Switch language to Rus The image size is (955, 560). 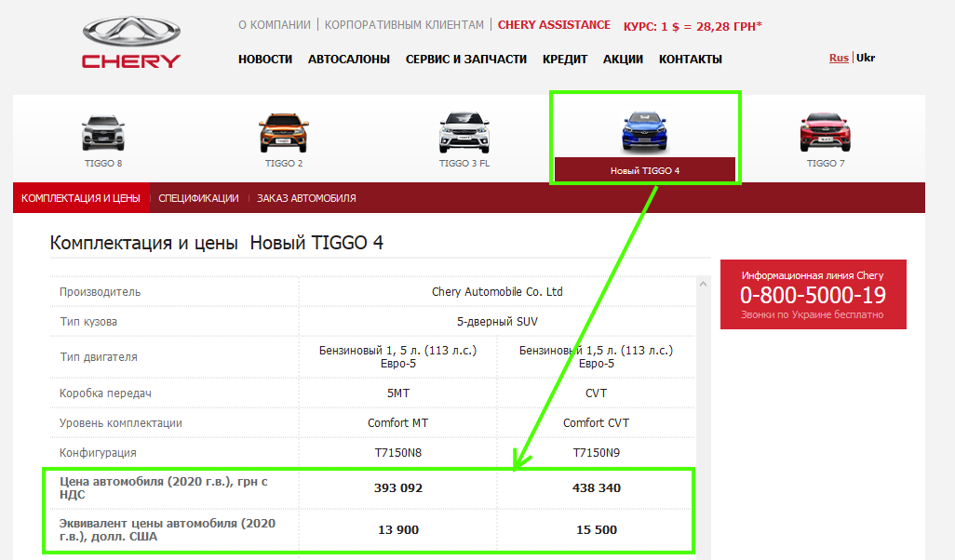[x=839, y=58]
